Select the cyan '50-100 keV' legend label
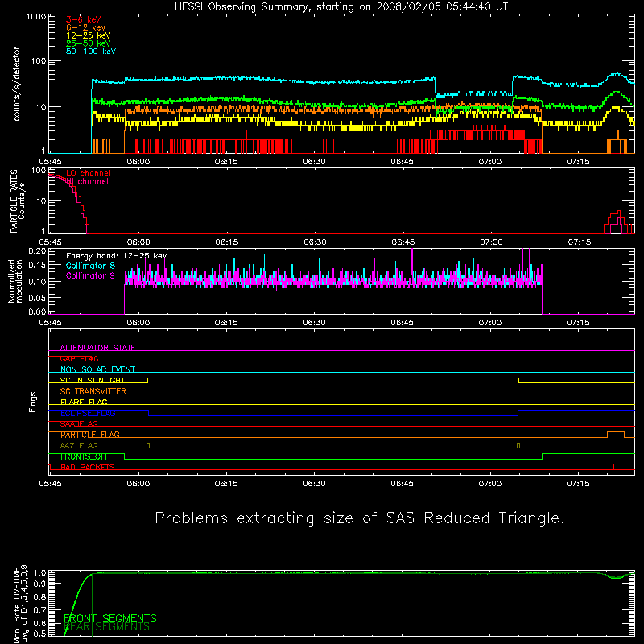The image size is (644, 644). (x=91, y=52)
